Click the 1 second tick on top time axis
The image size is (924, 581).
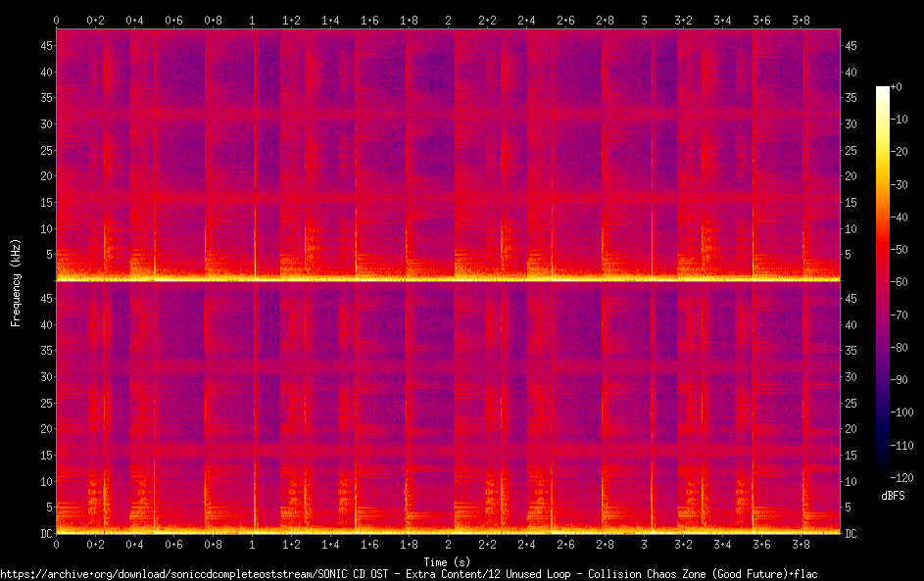(x=253, y=20)
